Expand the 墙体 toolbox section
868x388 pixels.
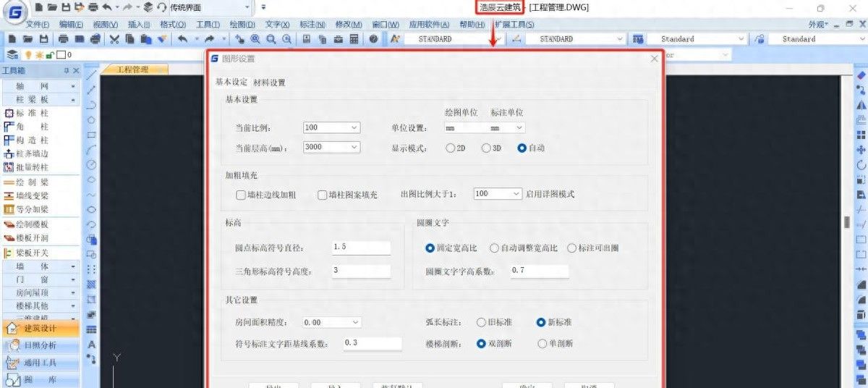(40, 266)
